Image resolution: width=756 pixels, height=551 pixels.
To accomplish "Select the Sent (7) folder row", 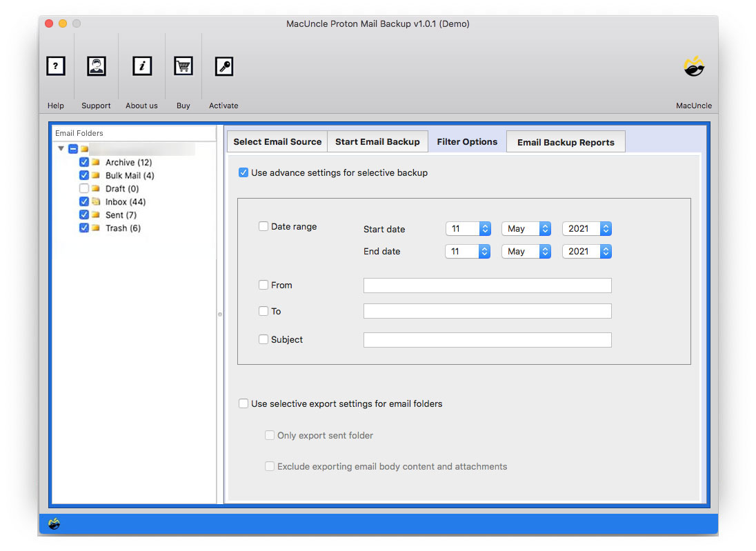I will pos(121,215).
